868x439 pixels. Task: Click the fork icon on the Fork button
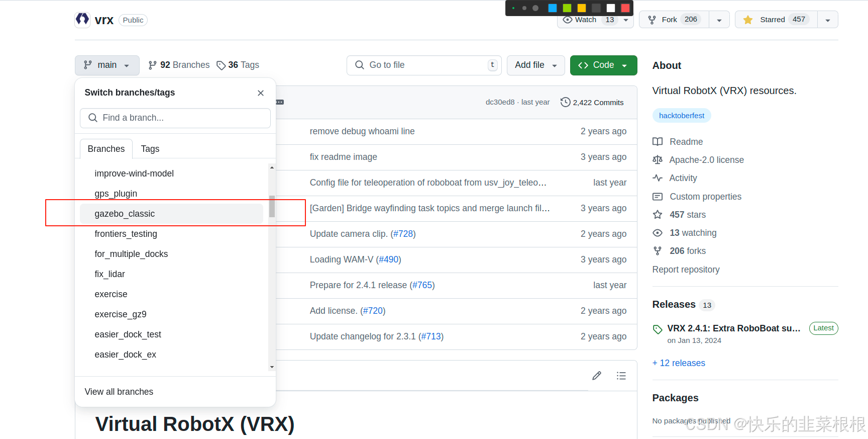(652, 20)
